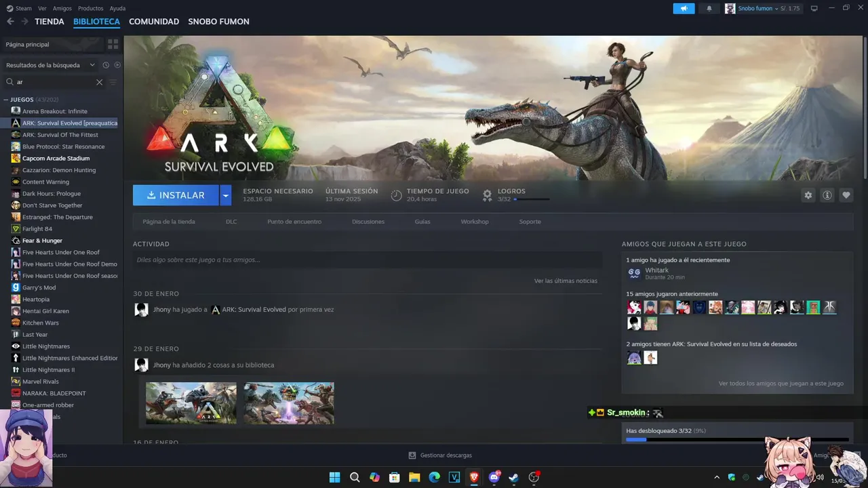Open Windows Start menu
868x488 pixels.
[334, 477]
